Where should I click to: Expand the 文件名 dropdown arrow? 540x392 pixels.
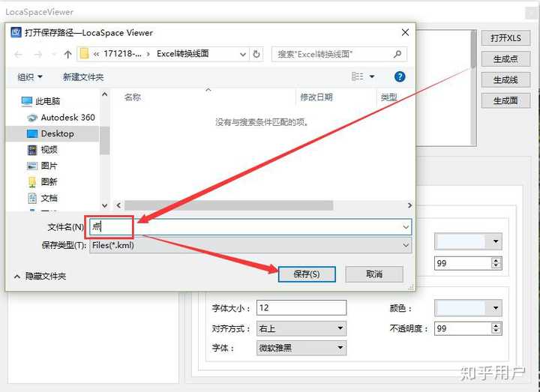pos(406,227)
